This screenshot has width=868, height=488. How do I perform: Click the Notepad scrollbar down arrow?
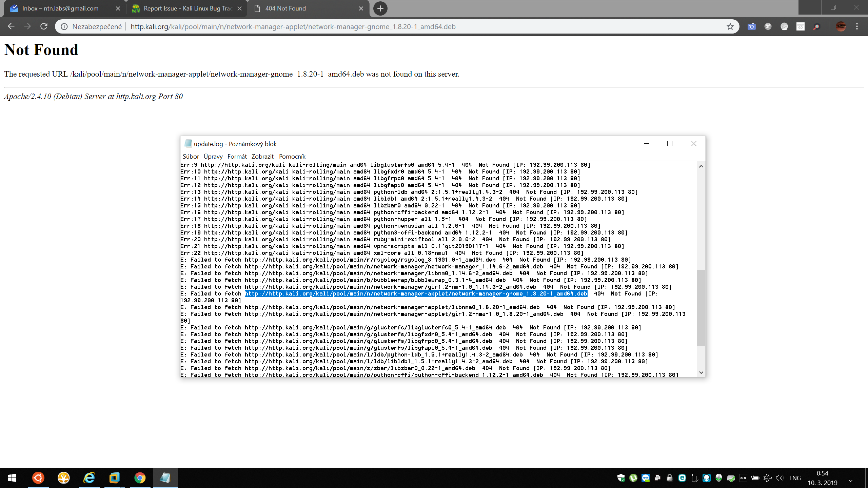pyautogui.click(x=701, y=372)
